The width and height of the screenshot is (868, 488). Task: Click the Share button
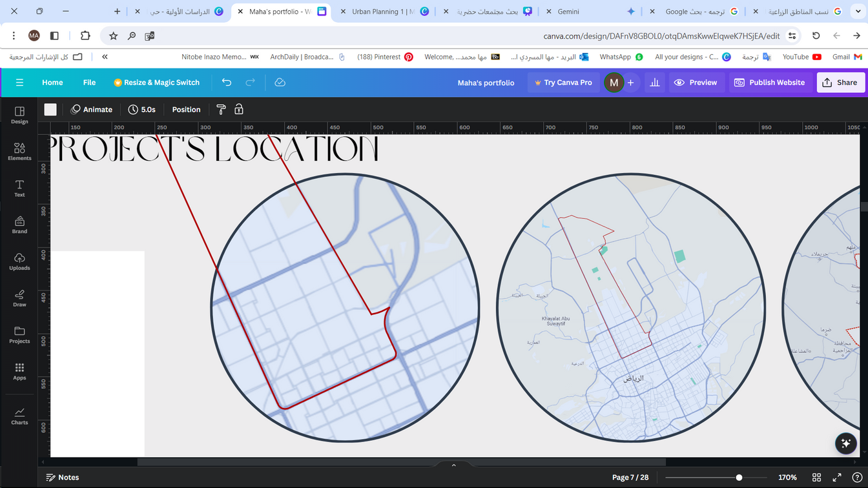tap(840, 83)
